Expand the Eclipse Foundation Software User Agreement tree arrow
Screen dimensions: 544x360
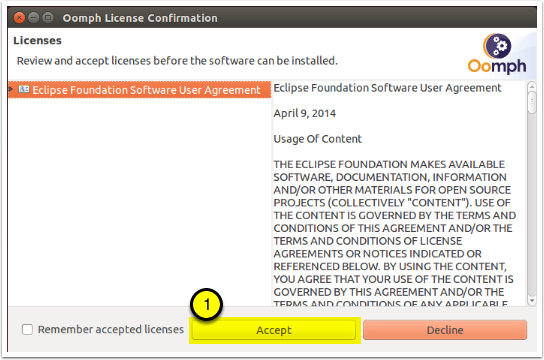tap(11, 89)
